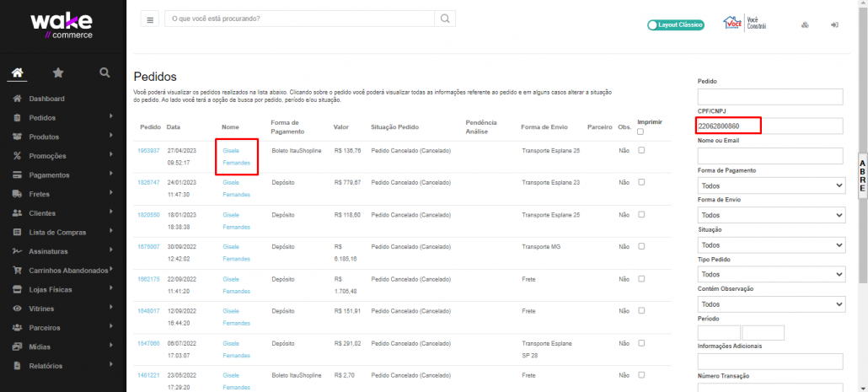Viewport: 868px width, 392px height.
Task: Check print box for order 1826747
Action: 642,182
